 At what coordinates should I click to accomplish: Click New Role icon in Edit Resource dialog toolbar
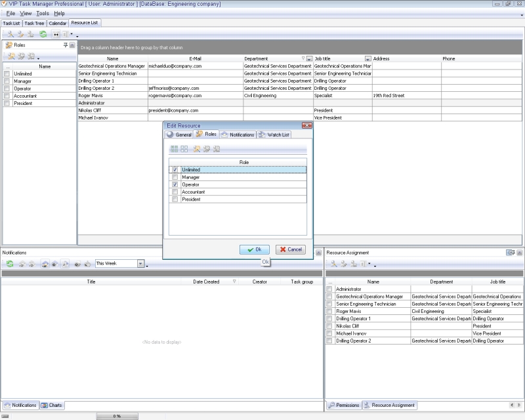(197, 149)
